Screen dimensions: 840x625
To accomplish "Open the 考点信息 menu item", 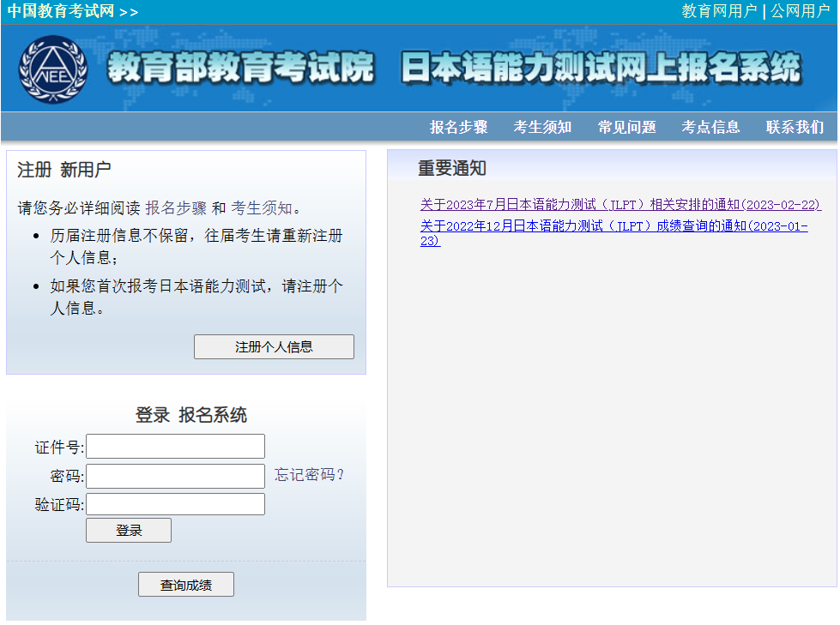I will [710, 128].
